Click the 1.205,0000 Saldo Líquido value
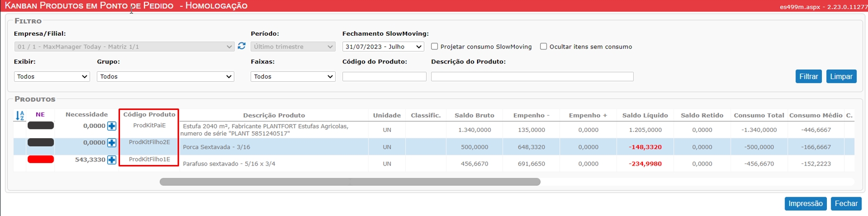This screenshot has width=868, height=216. 645,130
